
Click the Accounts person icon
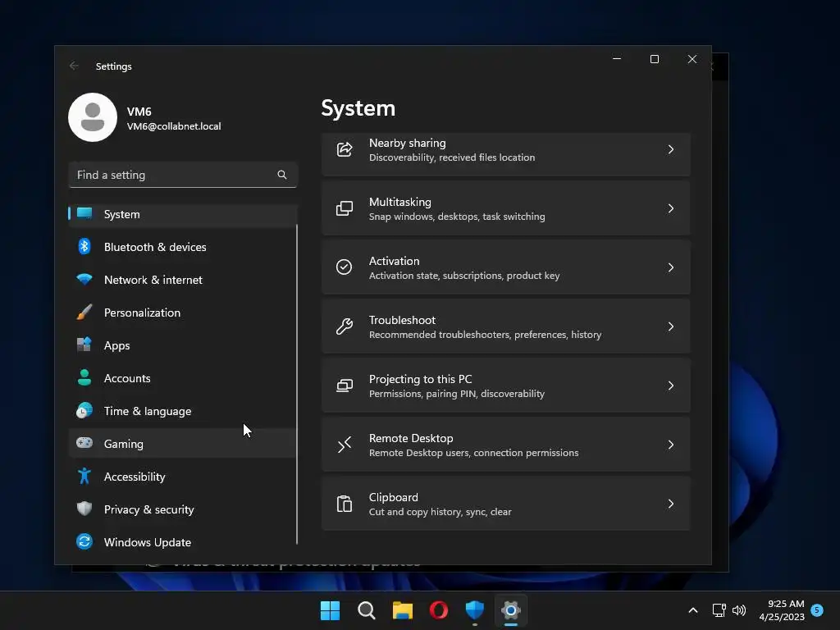click(84, 377)
